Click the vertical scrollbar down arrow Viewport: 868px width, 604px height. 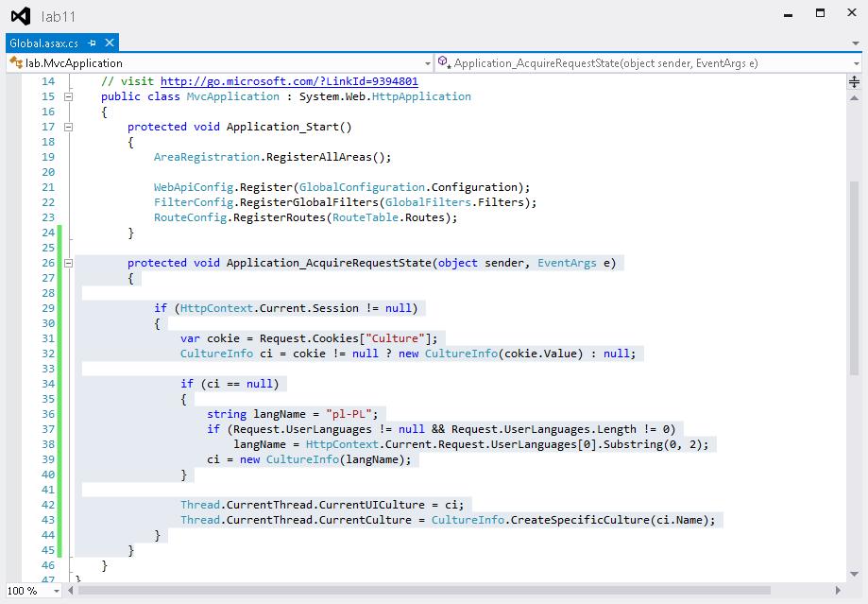[x=854, y=575]
